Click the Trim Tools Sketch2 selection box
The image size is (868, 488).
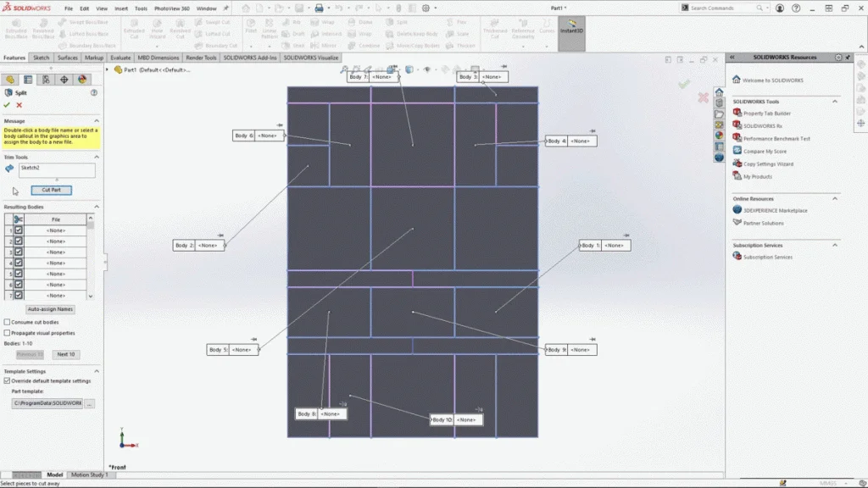pyautogui.click(x=56, y=169)
